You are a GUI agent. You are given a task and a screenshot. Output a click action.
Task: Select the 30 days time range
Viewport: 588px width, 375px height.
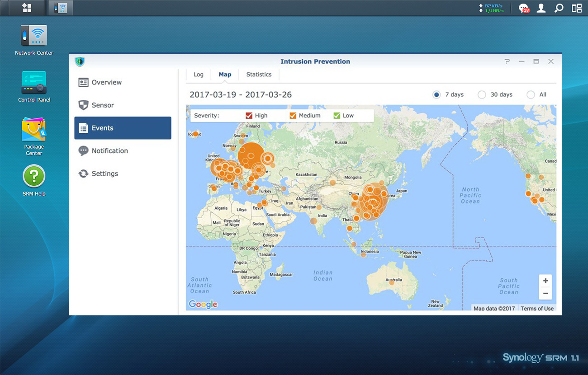482,94
